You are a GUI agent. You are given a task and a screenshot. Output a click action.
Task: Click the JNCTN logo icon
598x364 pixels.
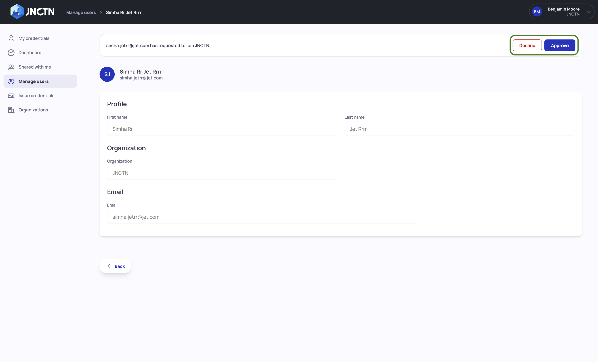tap(17, 11)
